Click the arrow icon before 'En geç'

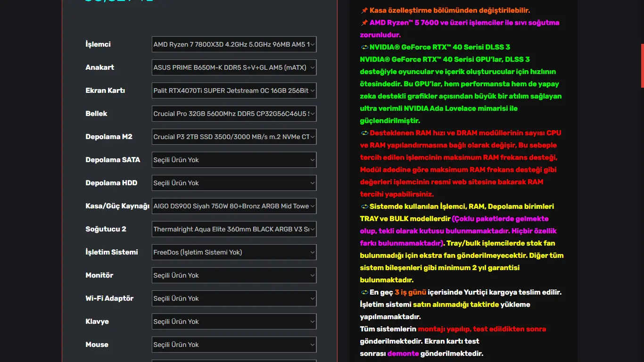click(x=364, y=292)
